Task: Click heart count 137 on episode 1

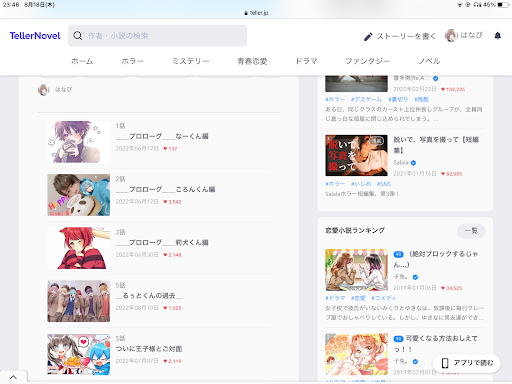Action: (170, 149)
